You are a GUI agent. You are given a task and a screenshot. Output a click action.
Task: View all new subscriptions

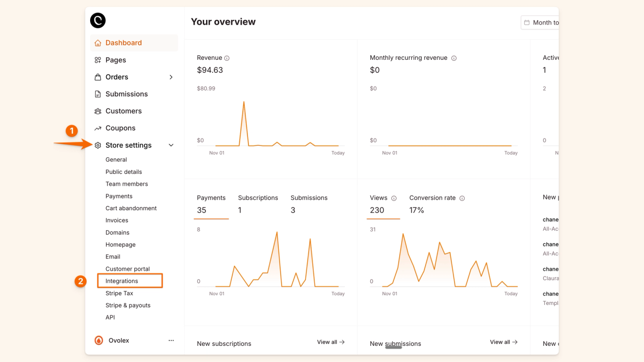pyautogui.click(x=330, y=342)
